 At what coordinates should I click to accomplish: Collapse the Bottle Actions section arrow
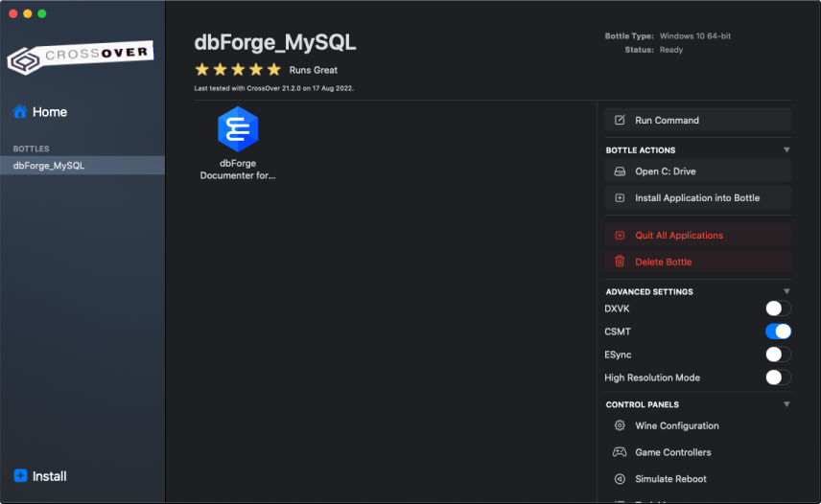tap(786, 150)
